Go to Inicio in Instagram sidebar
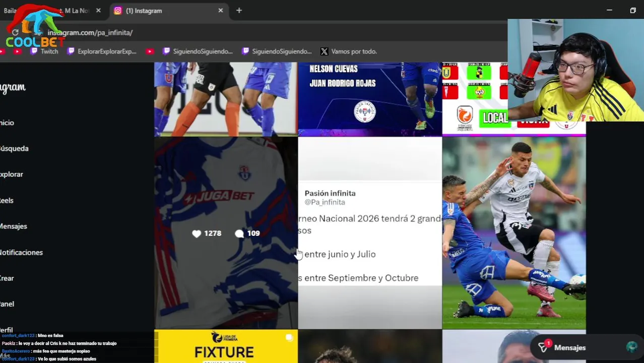 click(7, 123)
